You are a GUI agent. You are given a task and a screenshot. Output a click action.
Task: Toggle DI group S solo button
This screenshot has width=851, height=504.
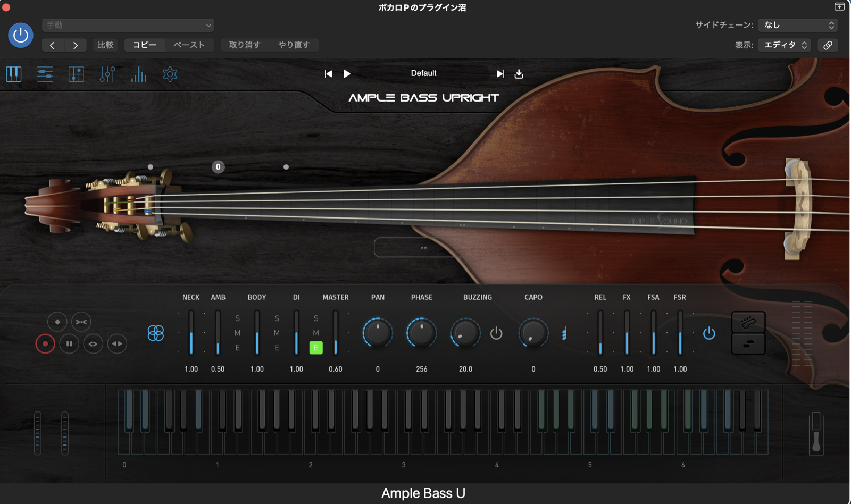(x=316, y=318)
